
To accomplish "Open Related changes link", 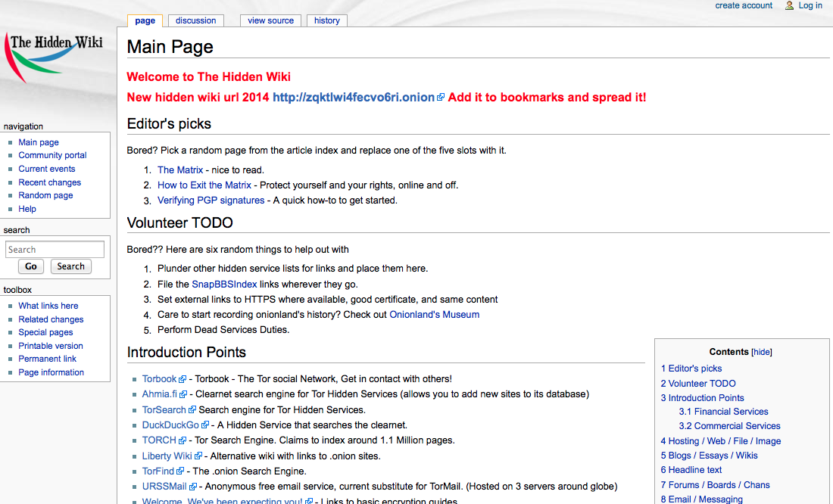I will (51, 319).
